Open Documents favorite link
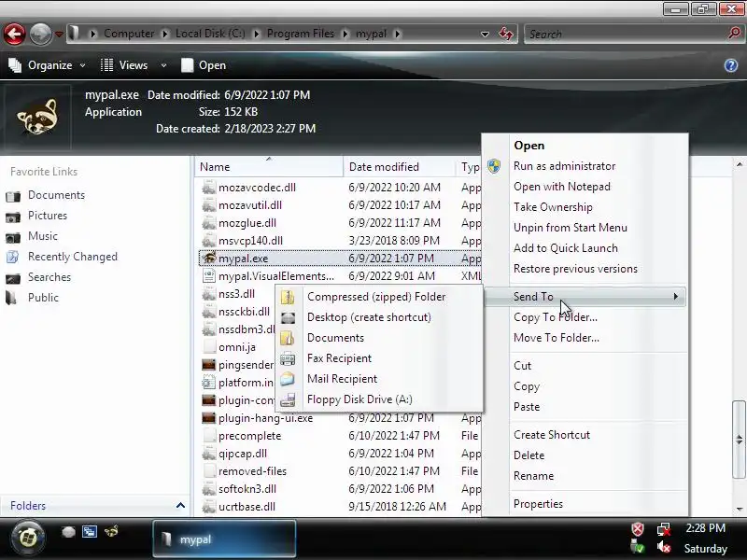The image size is (747, 560). 56,195
